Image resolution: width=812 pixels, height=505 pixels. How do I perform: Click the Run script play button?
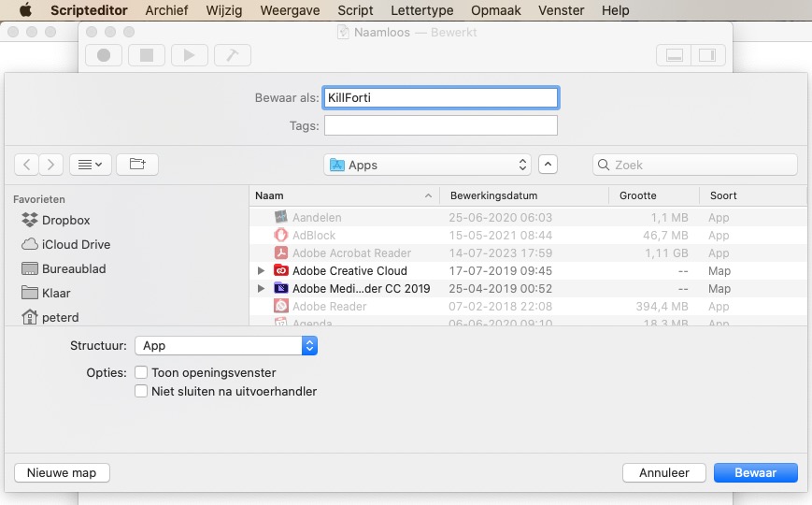tap(189, 55)
